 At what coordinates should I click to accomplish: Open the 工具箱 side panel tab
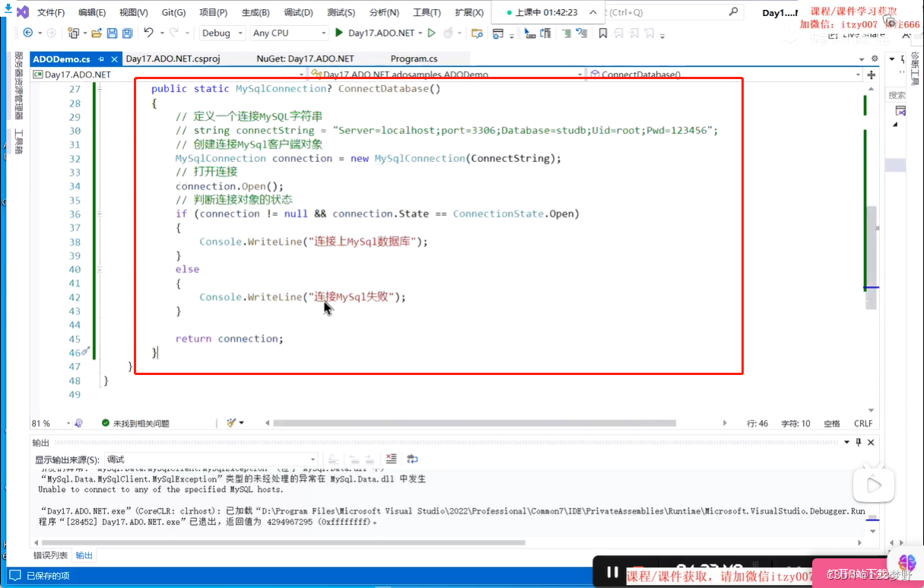click(x=18, y=141)
